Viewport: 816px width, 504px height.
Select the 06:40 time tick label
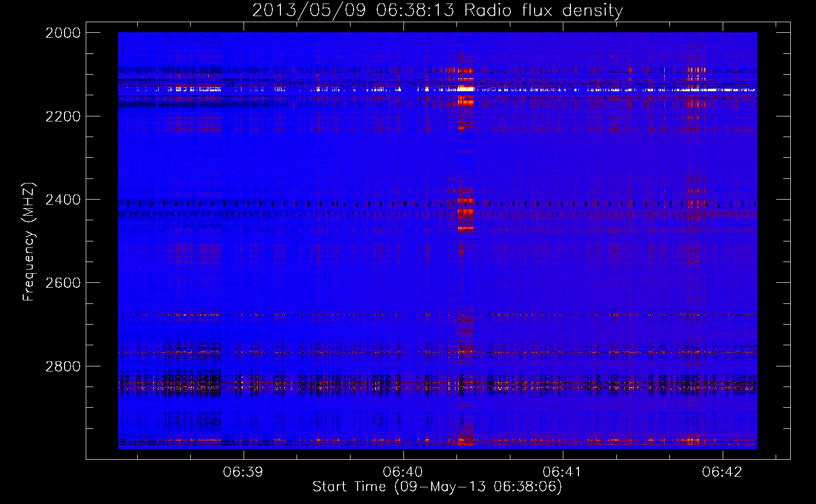(403, 472)
